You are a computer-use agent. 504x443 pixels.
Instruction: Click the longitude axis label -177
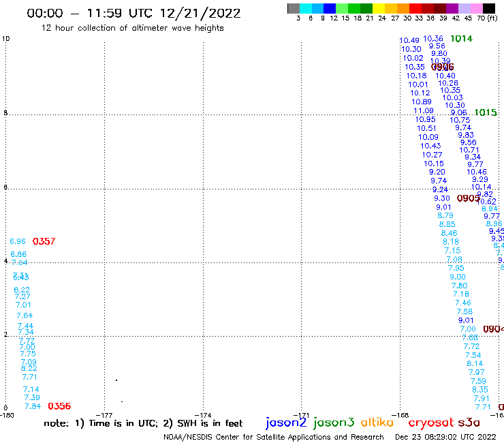(x=104, y=416)
